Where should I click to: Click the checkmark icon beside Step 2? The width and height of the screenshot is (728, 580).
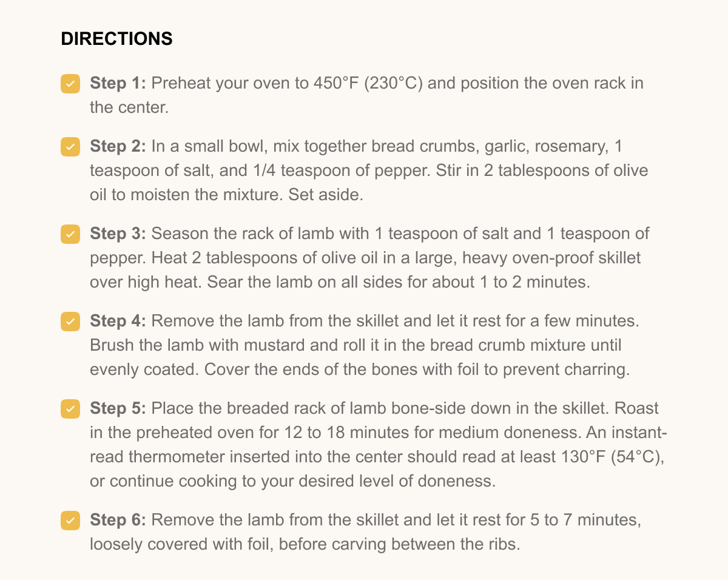(x=70, y=147)
